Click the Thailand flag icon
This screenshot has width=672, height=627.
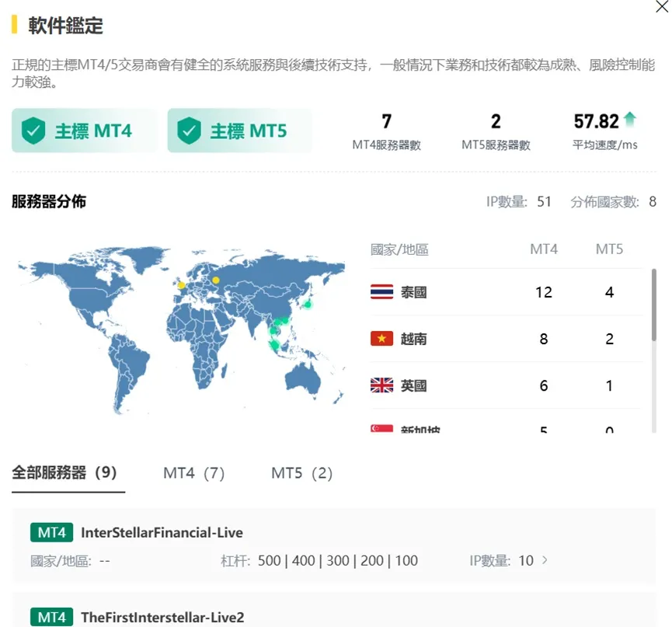point(381,292)
